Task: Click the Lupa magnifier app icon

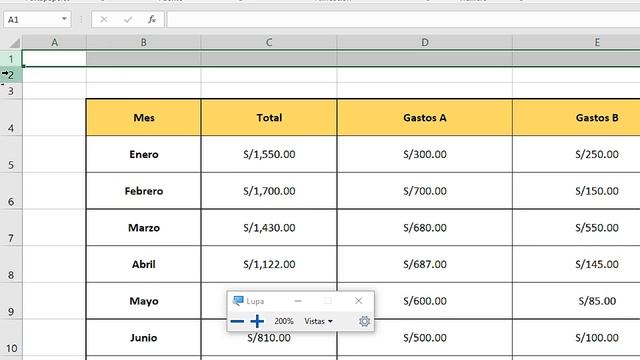Action: (238, 301)
